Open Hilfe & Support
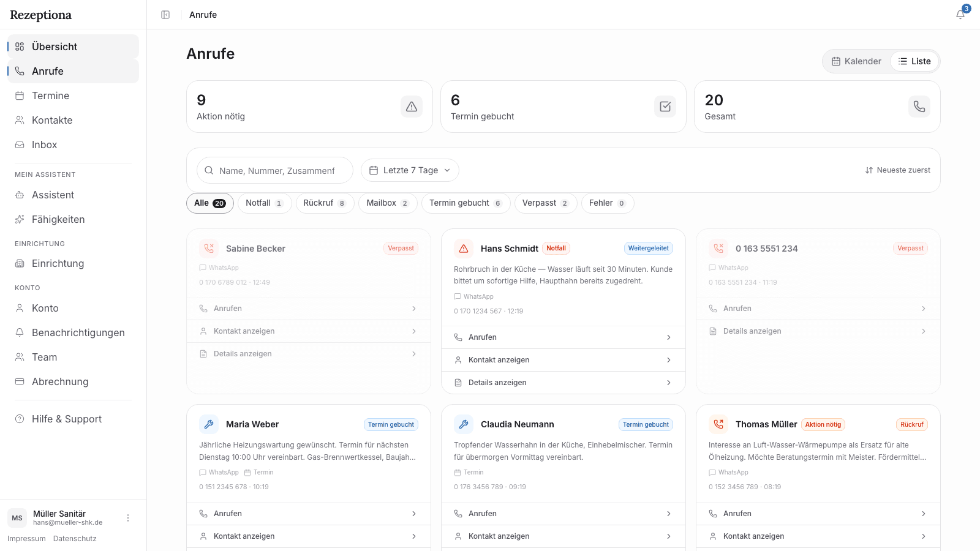Viewport: 980px width, 551px height. [x=73, y=419]
